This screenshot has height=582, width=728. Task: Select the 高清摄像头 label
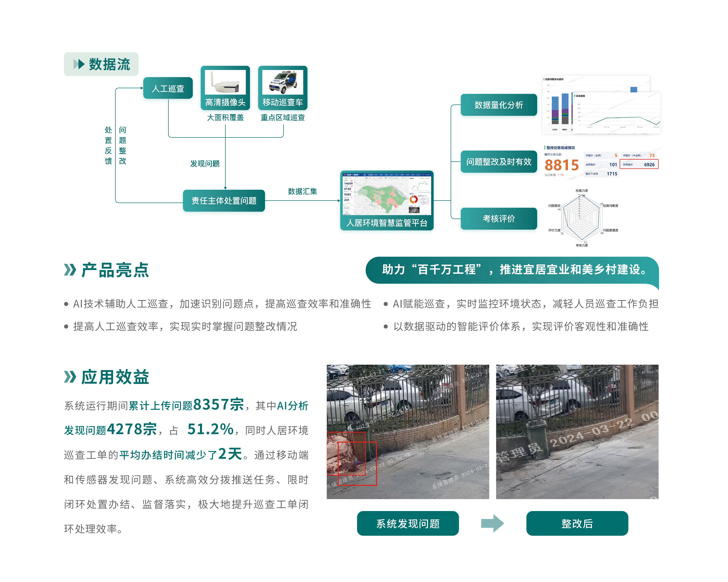pyautogui.click(x=225, y=102)
